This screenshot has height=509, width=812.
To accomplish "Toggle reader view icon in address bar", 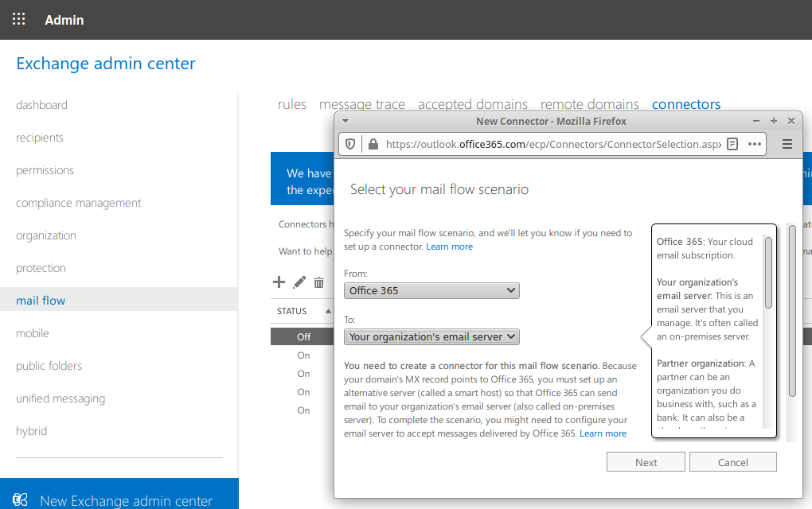I will [732, 144].
